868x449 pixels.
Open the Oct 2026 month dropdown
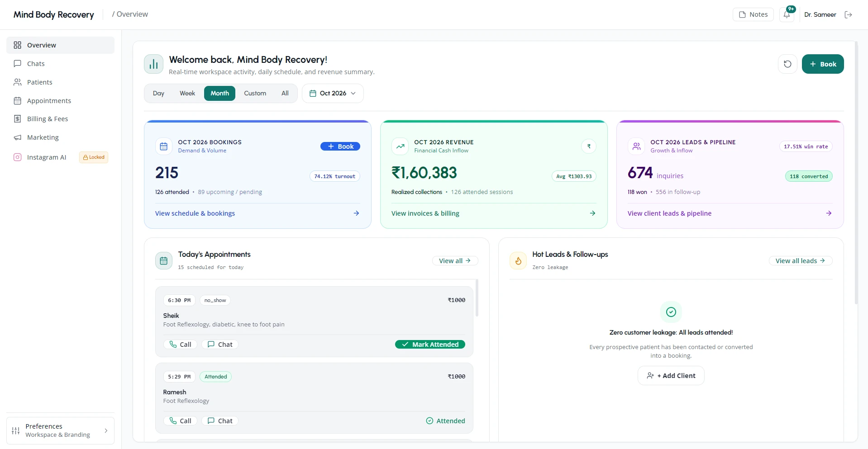(333, 94)
